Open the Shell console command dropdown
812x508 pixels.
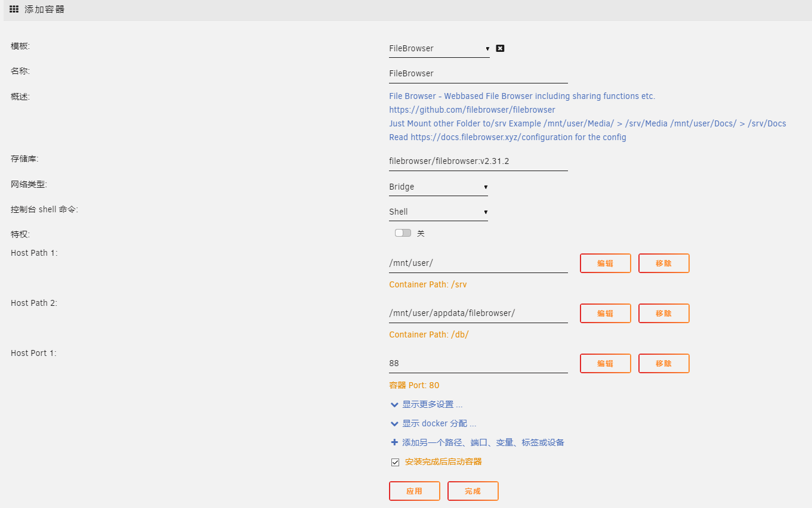click(439, 212)
